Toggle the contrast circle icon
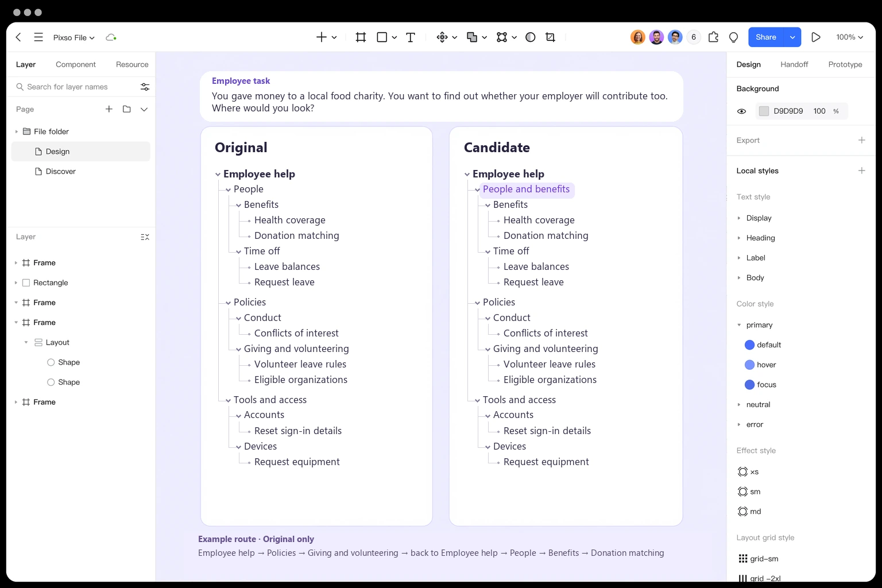 tap(531, 37)
